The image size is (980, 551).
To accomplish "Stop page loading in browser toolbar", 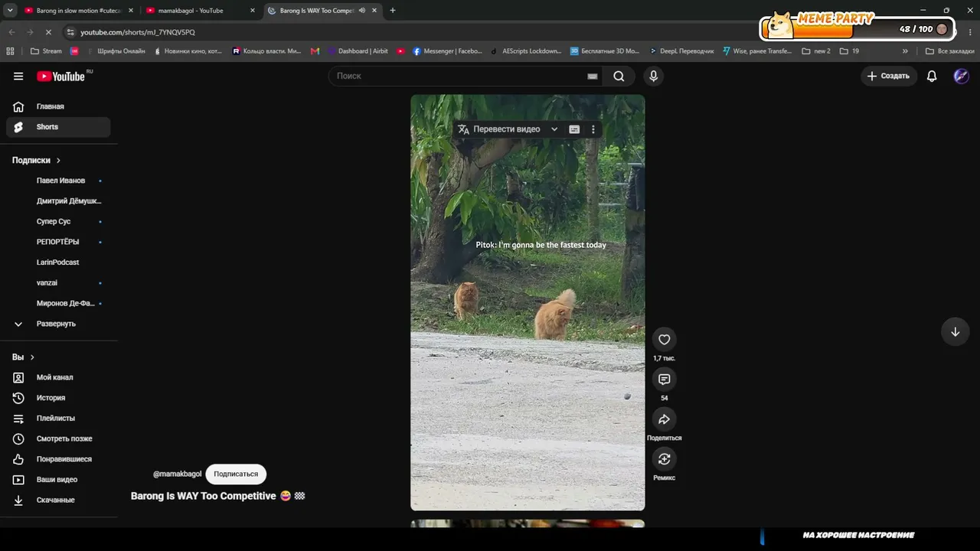I will [x=48, y=32].
